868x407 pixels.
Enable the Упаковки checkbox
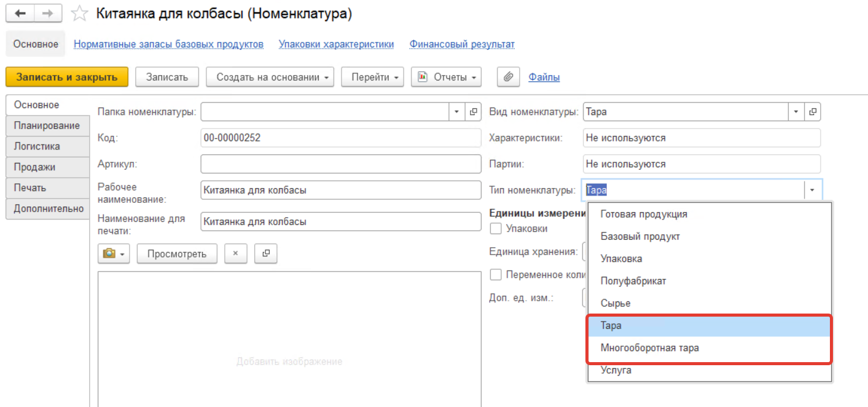[496, 229]
